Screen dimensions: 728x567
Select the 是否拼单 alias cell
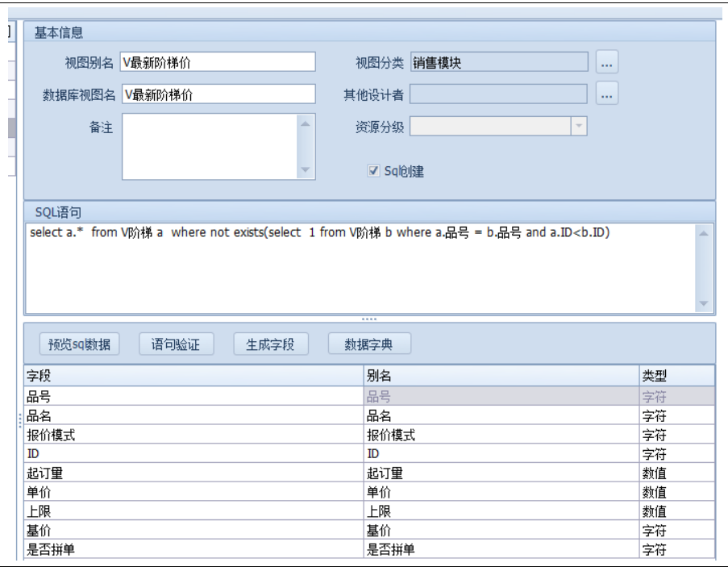[x=500, y=549]
